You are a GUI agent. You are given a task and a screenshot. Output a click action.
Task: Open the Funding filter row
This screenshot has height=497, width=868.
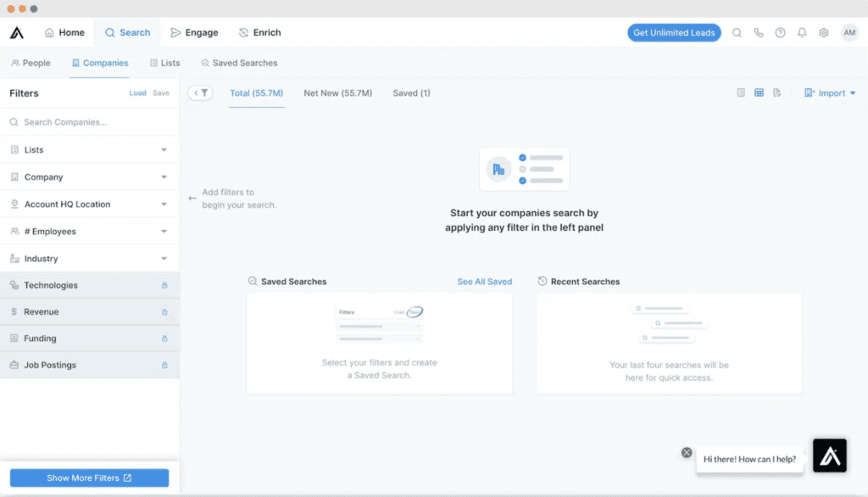click(90, 338)
